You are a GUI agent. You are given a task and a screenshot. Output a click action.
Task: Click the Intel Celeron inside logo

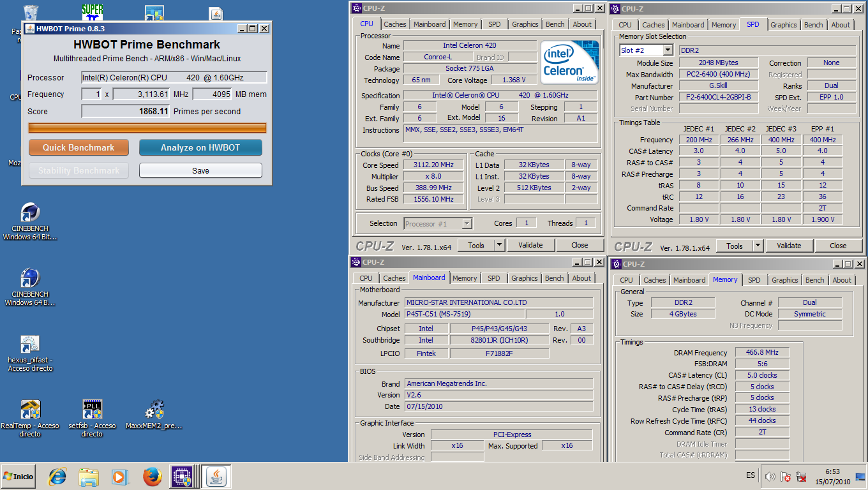point(570,63)
